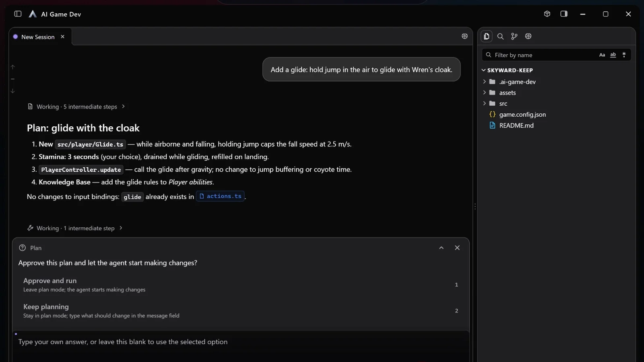
Task: Click the PlayerController.update code label
Action: click(81, 170)
